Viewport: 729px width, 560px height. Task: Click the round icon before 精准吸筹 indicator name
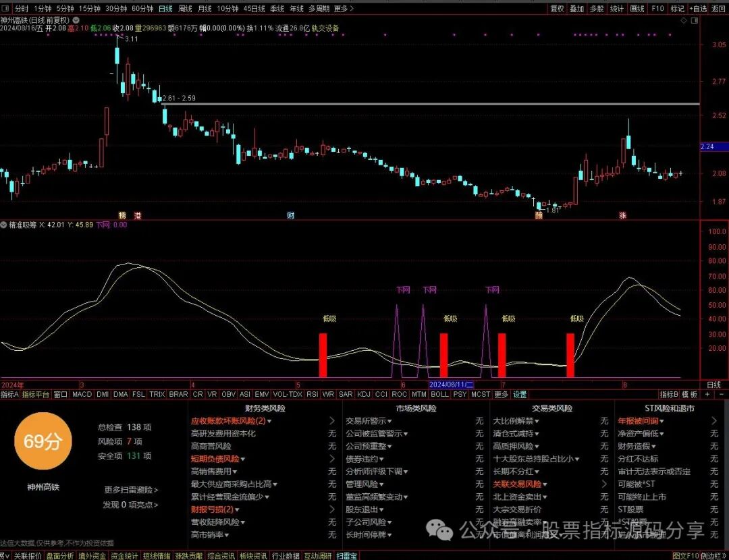pos(4,225)
